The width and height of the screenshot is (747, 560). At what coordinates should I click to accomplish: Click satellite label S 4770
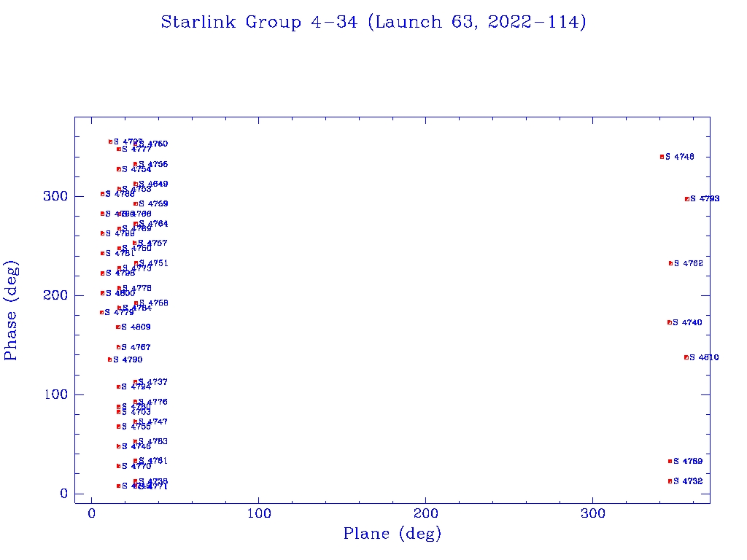(136, 466)
